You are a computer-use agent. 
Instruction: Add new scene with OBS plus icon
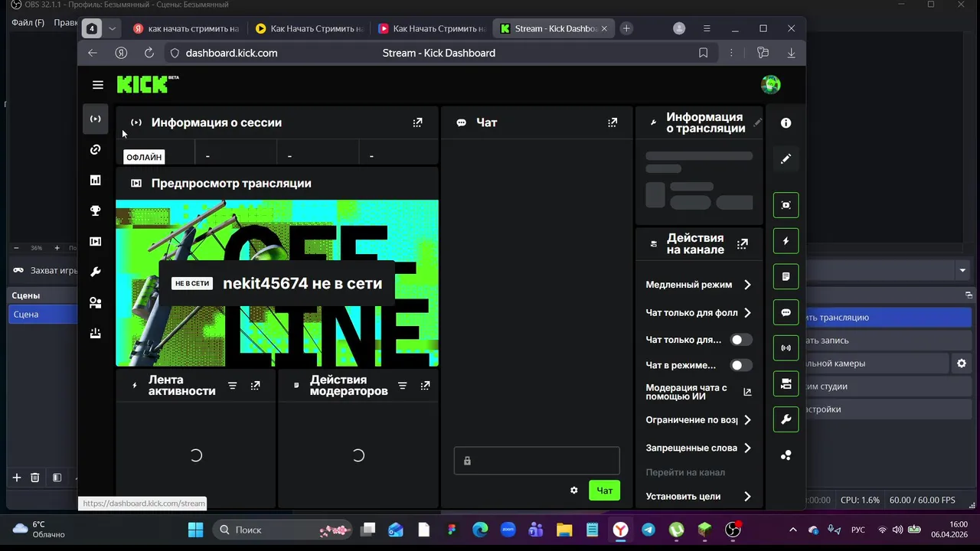coord(16,478)
